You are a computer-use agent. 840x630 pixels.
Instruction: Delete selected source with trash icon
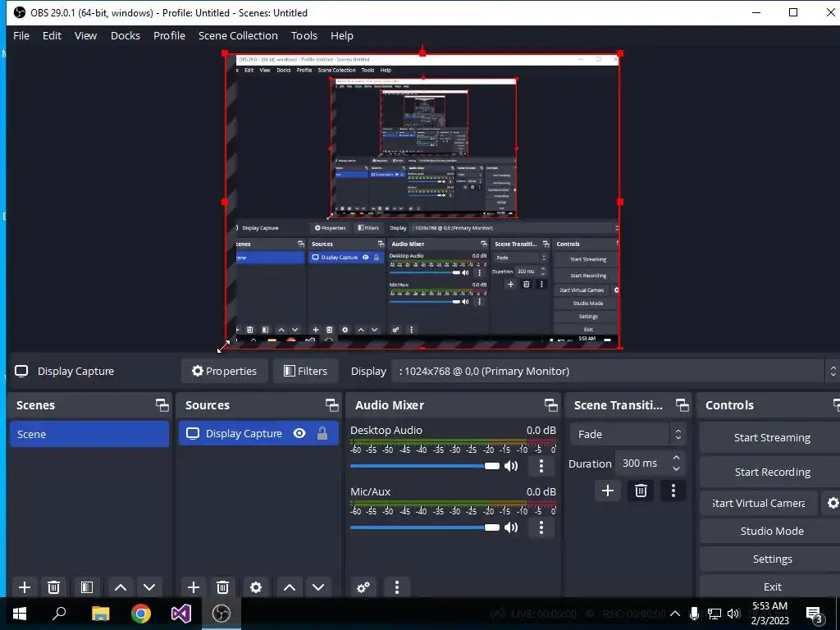click(x=223, y=587)
